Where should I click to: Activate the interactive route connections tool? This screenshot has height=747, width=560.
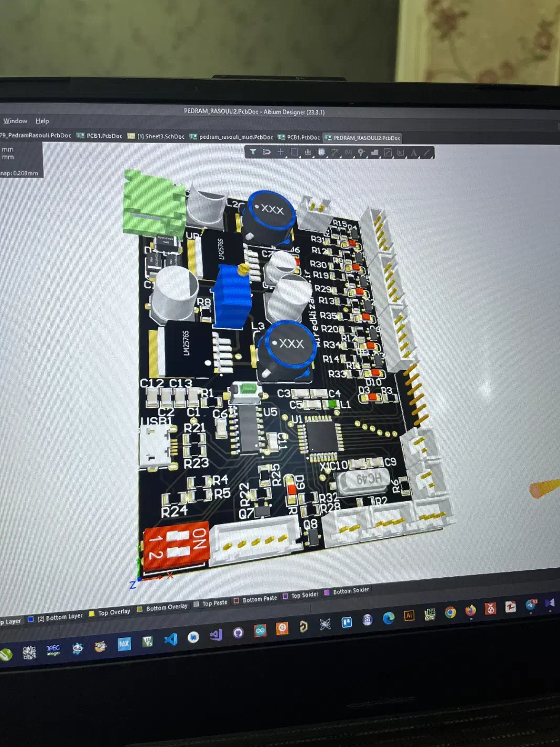click(335, 153)
